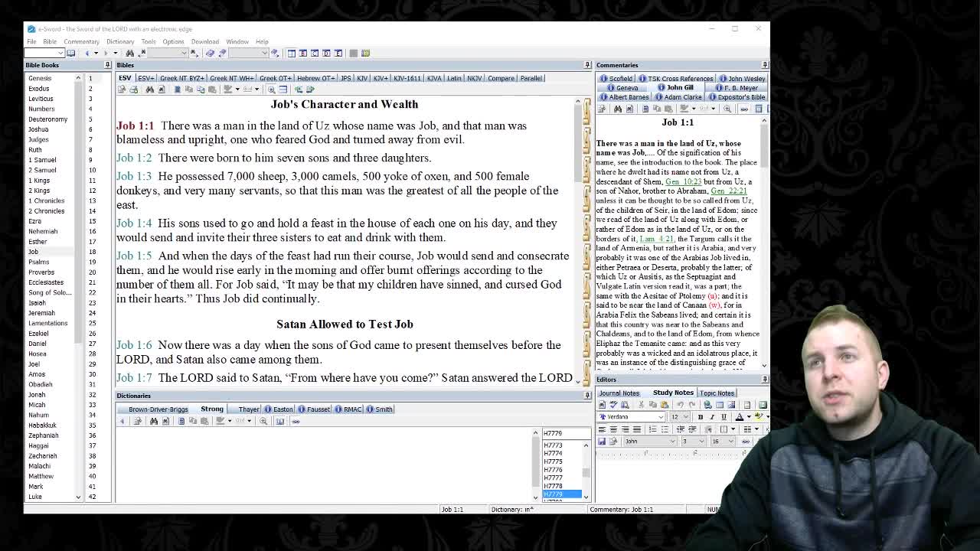Open the Bible menu

click(x=50, y=41)
